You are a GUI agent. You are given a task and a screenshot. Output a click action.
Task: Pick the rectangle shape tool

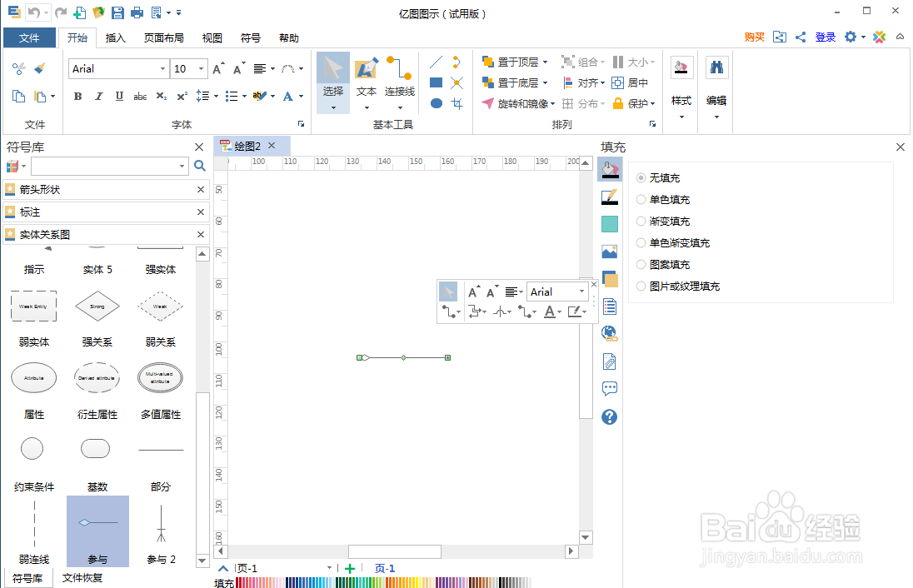pyautogui.click(x=436, y=82)
